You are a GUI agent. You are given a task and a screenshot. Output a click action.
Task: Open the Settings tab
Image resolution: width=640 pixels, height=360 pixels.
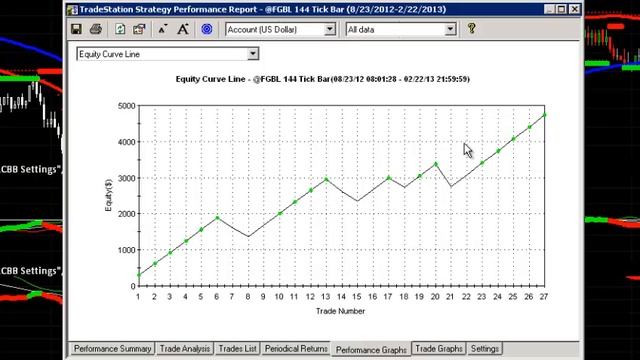coord(484,349)
